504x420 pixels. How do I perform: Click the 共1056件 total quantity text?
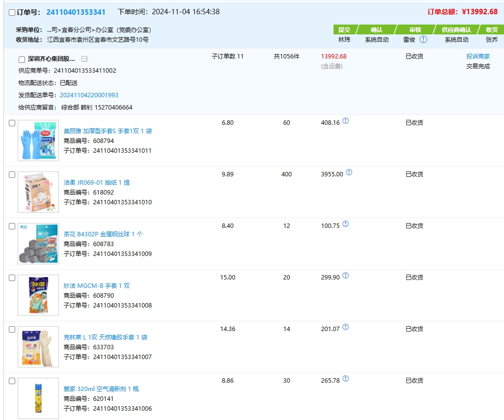pyautogui.click(x=286, y=56)
